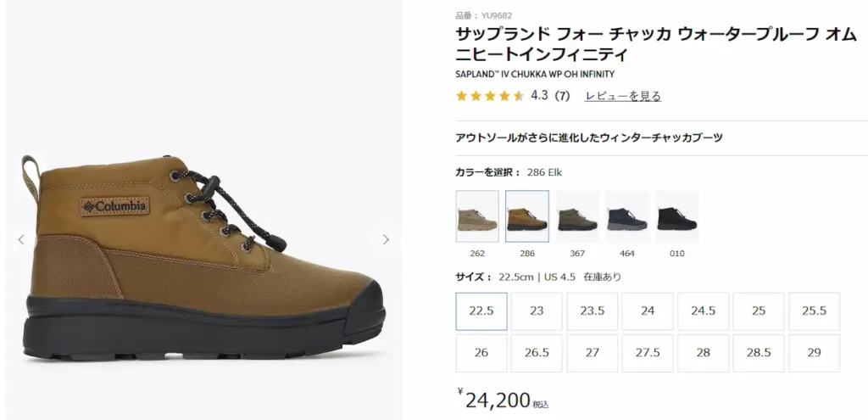868x420 pixels.
Task: Open the レビューを見る reviews link
Action: coord(622,96)
